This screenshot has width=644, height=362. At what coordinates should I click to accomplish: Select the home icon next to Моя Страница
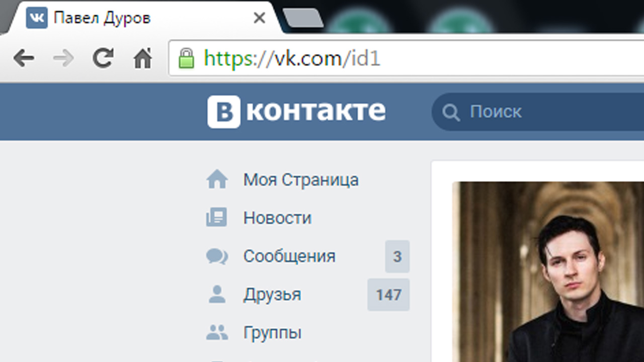click(x=216, y=179)
